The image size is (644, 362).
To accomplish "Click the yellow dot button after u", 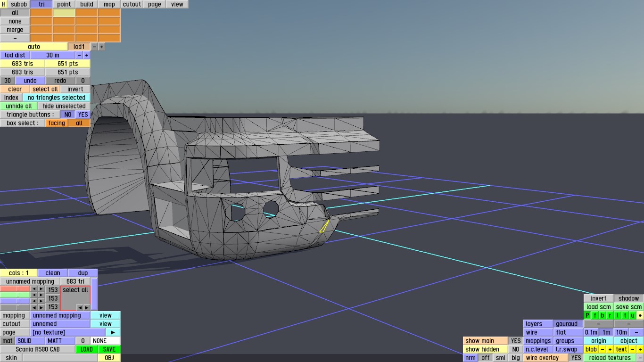I will click(x=640, y=315).
